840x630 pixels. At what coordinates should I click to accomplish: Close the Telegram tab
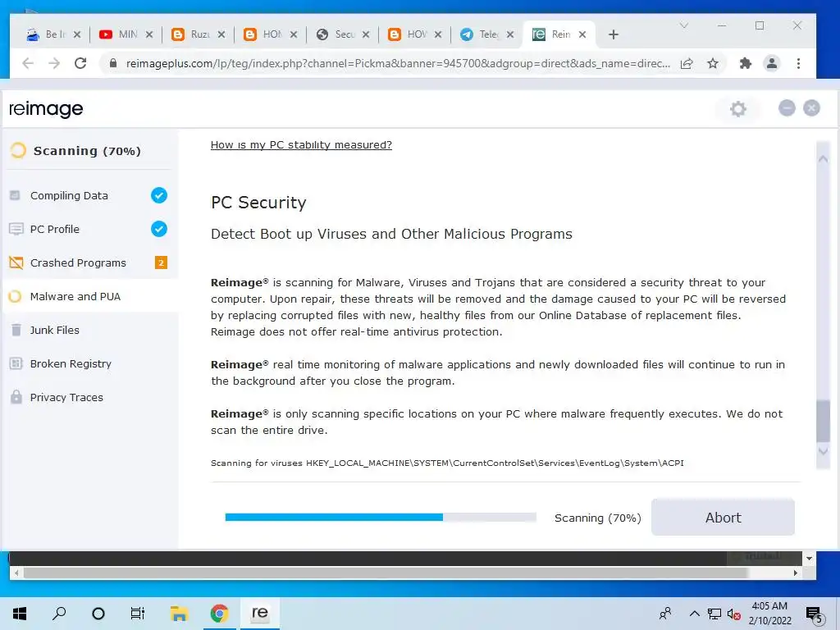tap(510, 34)
